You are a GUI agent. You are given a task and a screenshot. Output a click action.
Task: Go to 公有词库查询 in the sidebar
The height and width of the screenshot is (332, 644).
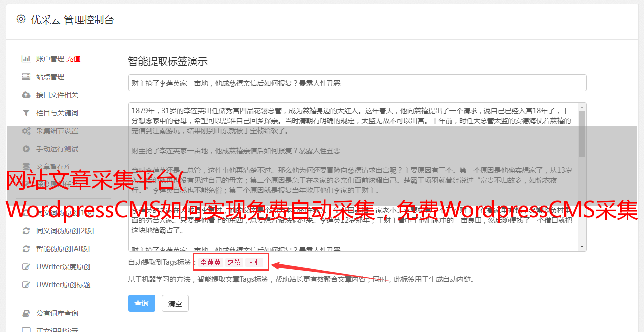tap(57, 313)
